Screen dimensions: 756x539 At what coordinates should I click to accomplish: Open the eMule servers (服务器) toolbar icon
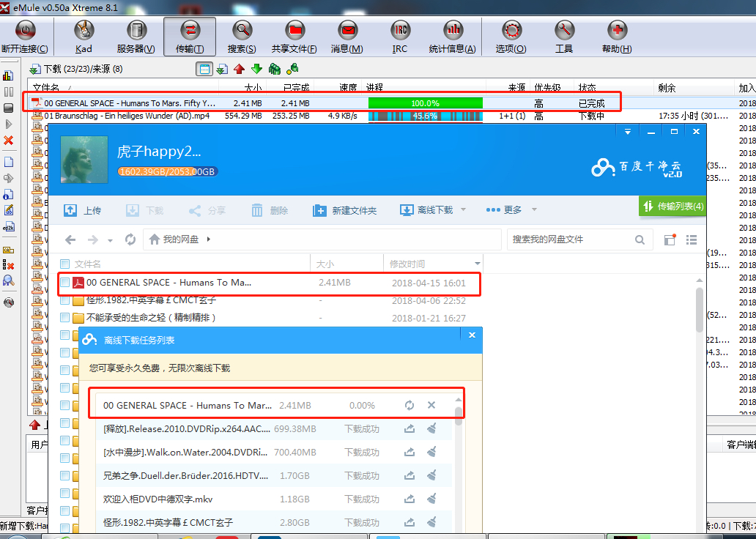pos(136,31)
